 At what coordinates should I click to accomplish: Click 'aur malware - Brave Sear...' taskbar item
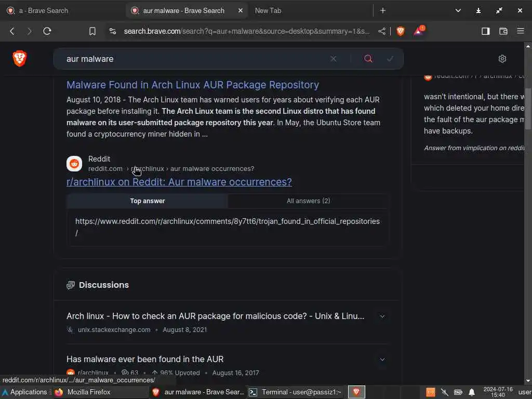click(198, 392)
